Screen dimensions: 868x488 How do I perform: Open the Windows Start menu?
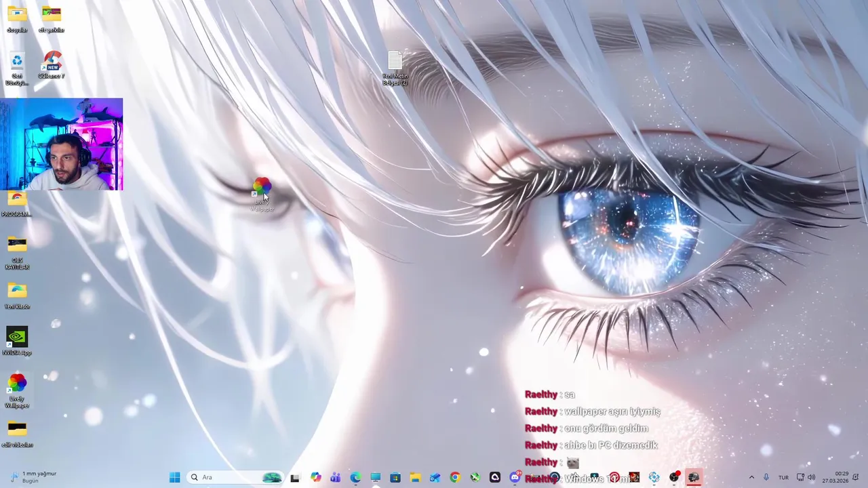point(174,477)
